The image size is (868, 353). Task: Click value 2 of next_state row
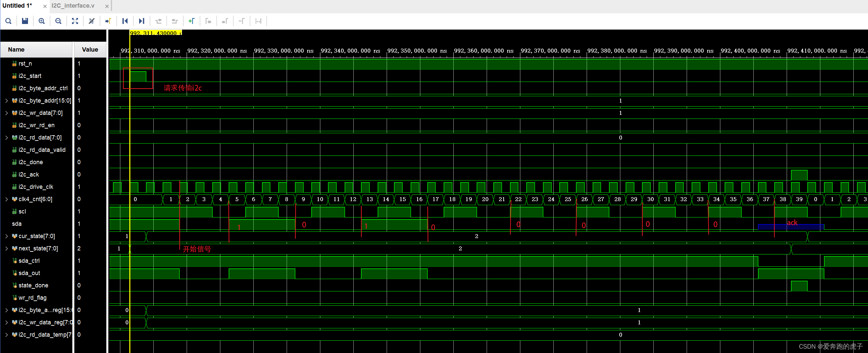(x=460, y=248)
